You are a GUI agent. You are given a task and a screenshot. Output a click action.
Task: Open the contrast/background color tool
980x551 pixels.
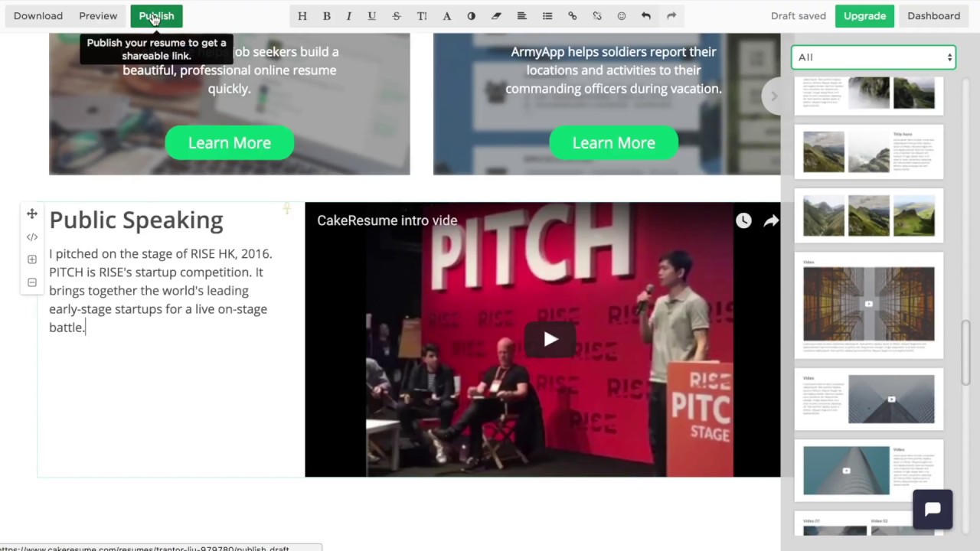pos(472,16)
